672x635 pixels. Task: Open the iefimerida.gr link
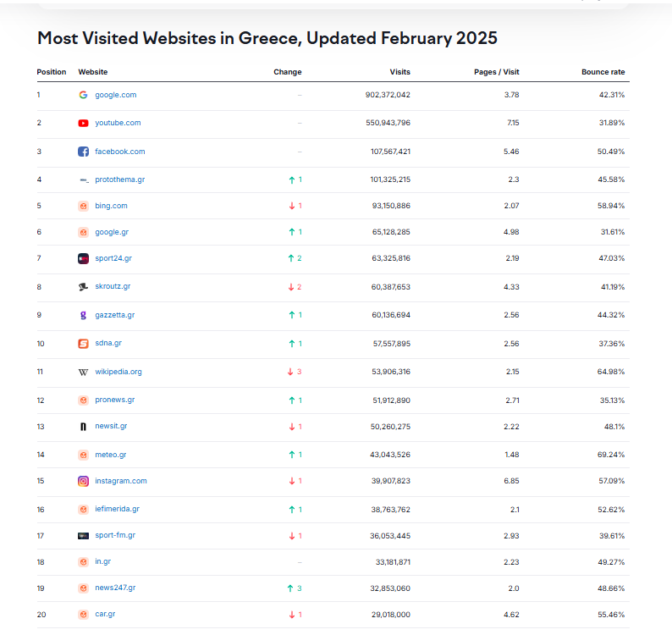coord(117,510)
